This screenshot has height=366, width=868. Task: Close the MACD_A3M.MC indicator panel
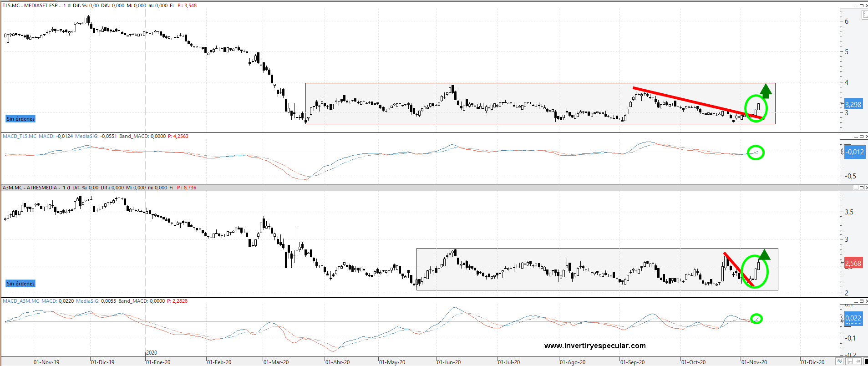866,301
